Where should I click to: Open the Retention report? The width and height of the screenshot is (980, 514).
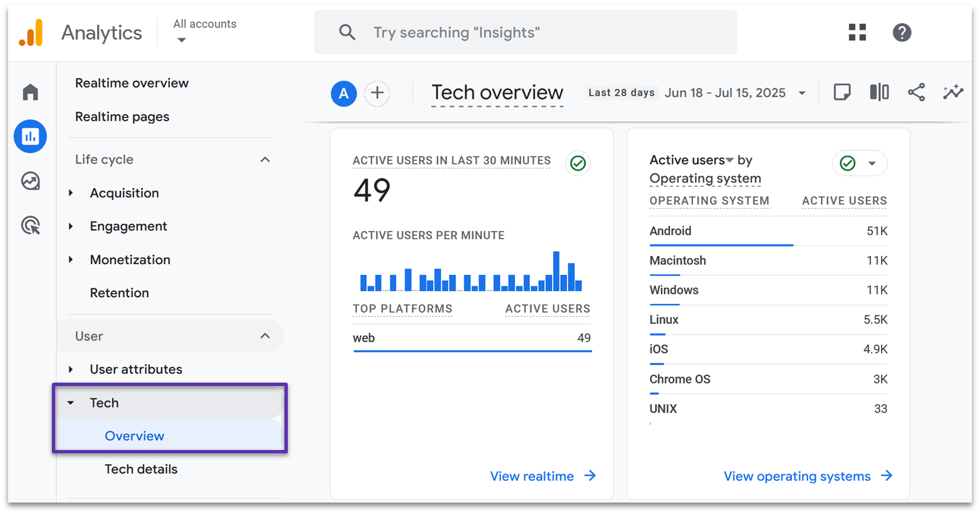119,293
